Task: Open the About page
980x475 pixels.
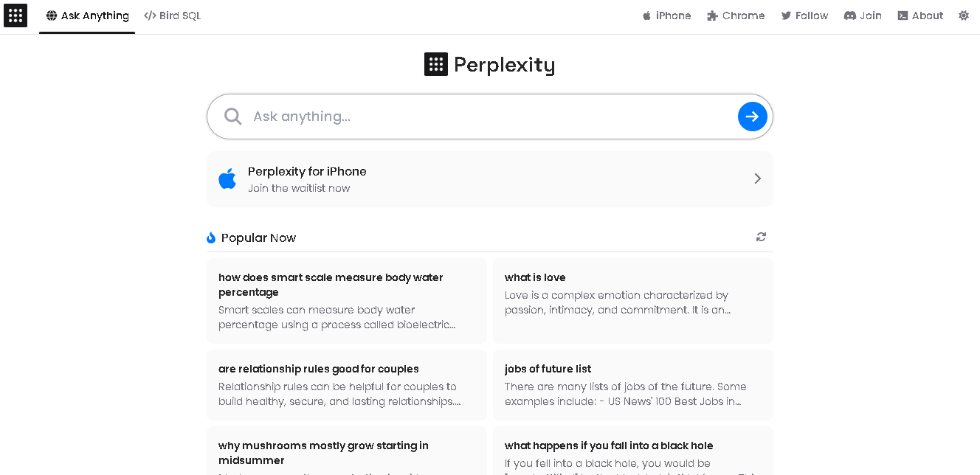Action: 920,15
